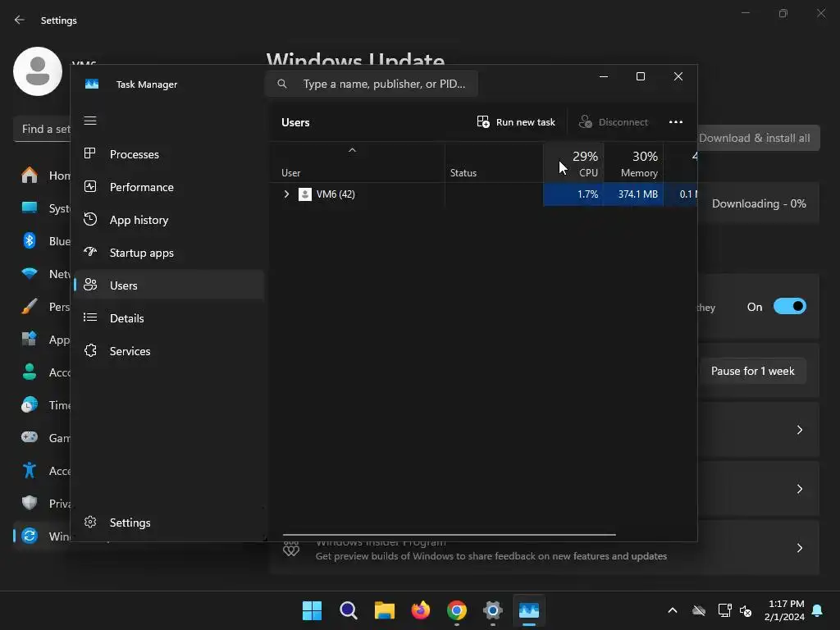Open the three-dots more options menu
Viewport: 840px width, 630px height.
coord(676,122)
